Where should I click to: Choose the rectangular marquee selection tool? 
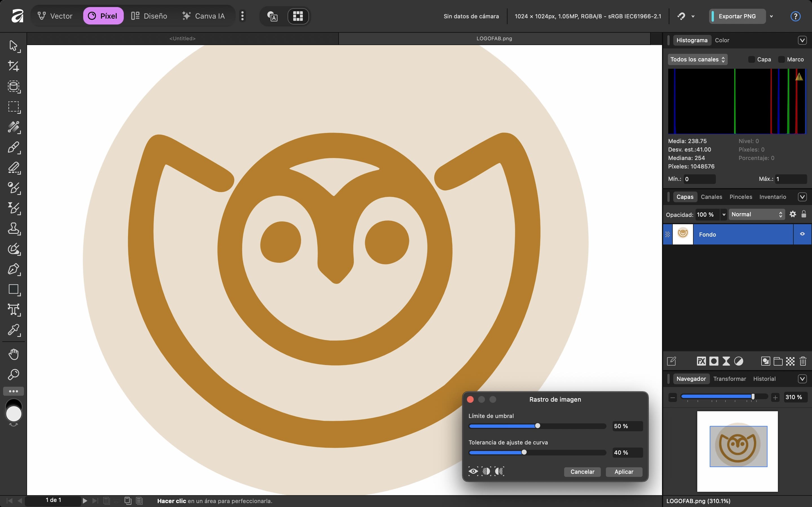[x=14, y=107]
